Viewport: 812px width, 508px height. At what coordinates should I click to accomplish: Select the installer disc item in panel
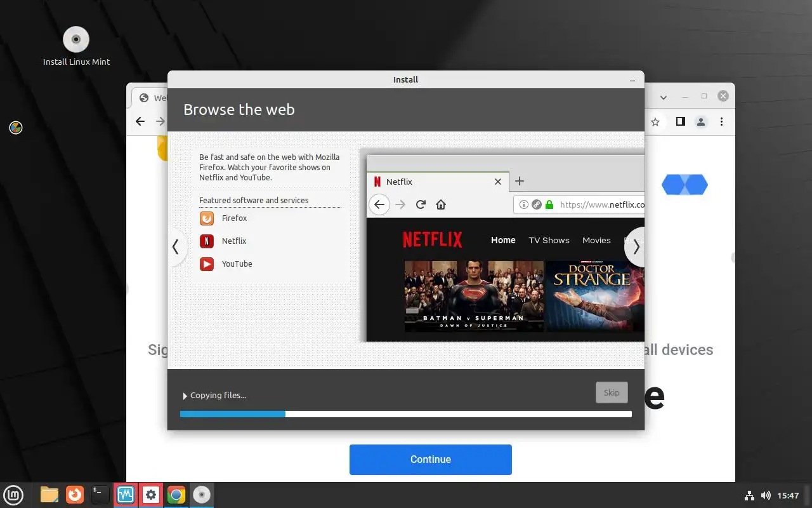[202, 495]
